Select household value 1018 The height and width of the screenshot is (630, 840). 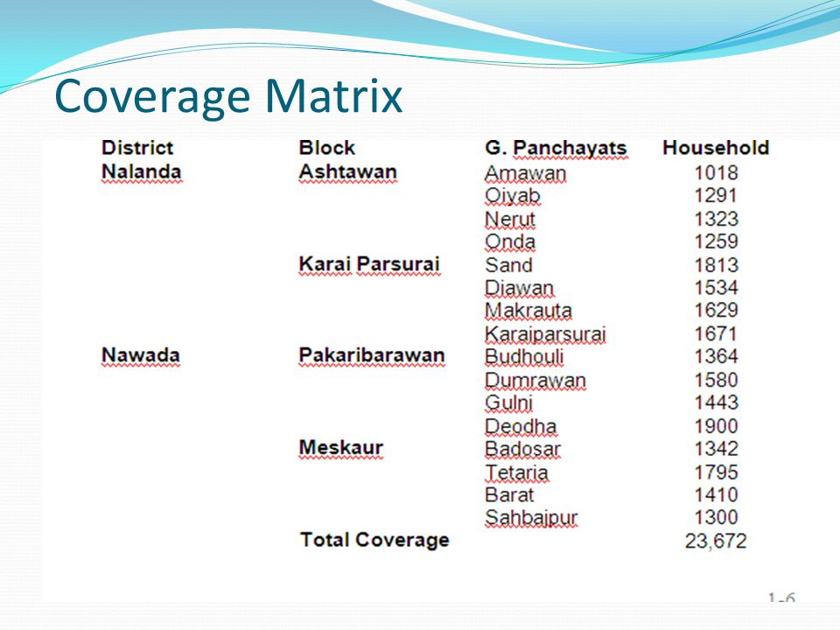coord(717,173)
